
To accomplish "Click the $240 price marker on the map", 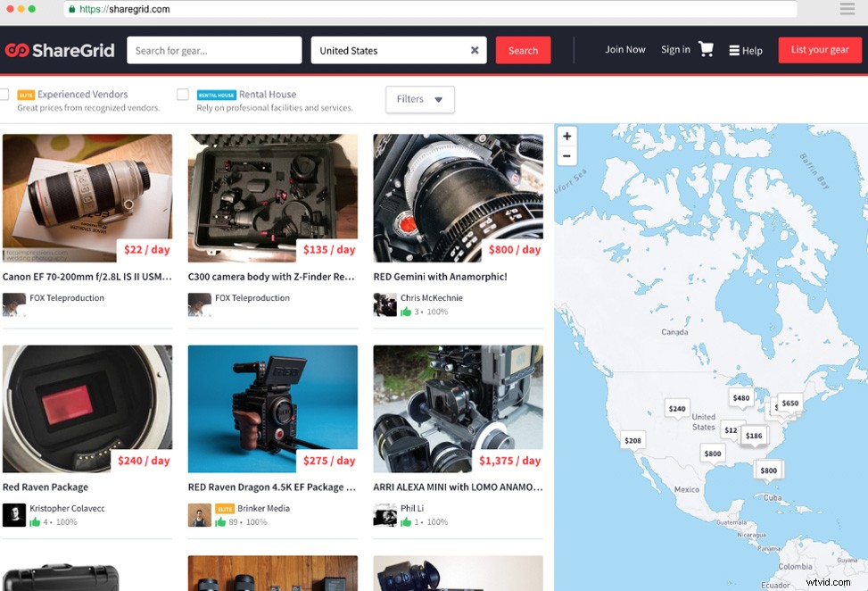I will coord(677,408).
